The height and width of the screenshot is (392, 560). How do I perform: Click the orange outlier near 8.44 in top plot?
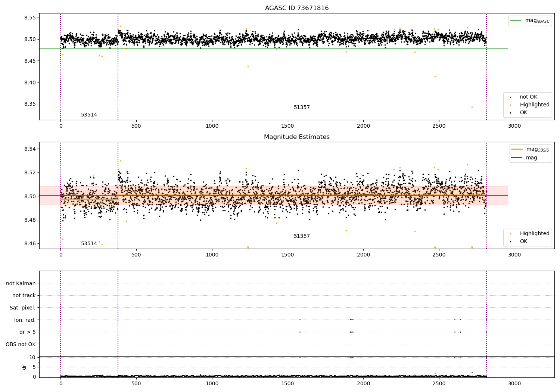click(x=248, y=66)
